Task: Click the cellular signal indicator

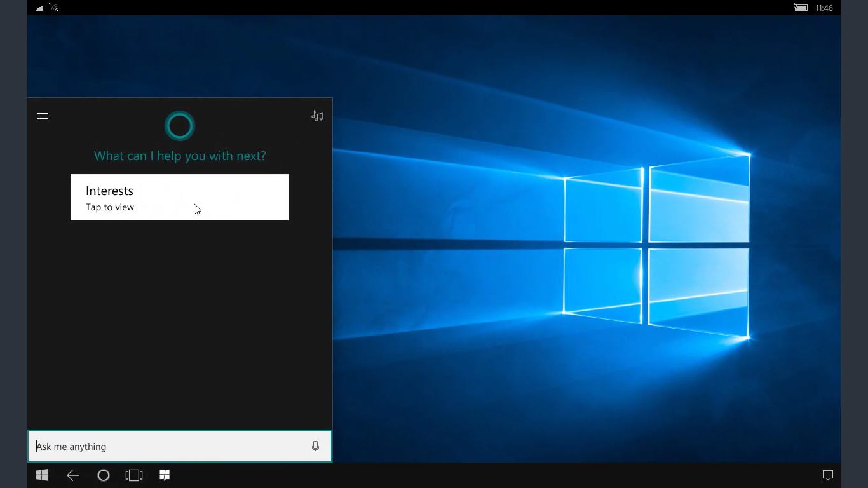Action: point(39,8)
